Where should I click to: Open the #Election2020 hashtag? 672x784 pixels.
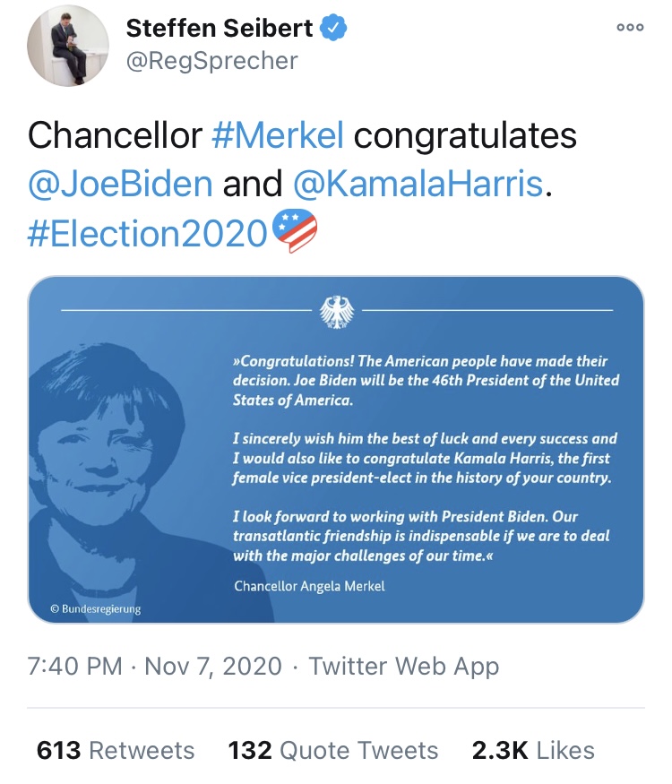pos(148,233)
